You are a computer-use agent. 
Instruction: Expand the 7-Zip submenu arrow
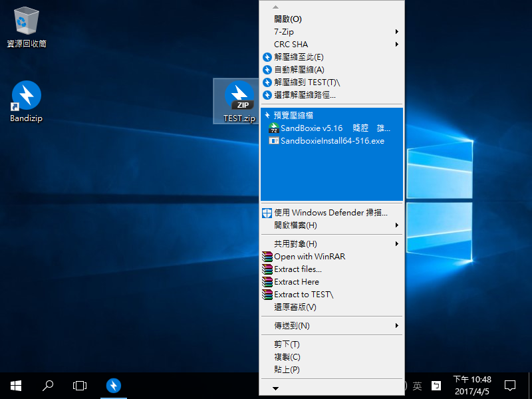(396, 31)
